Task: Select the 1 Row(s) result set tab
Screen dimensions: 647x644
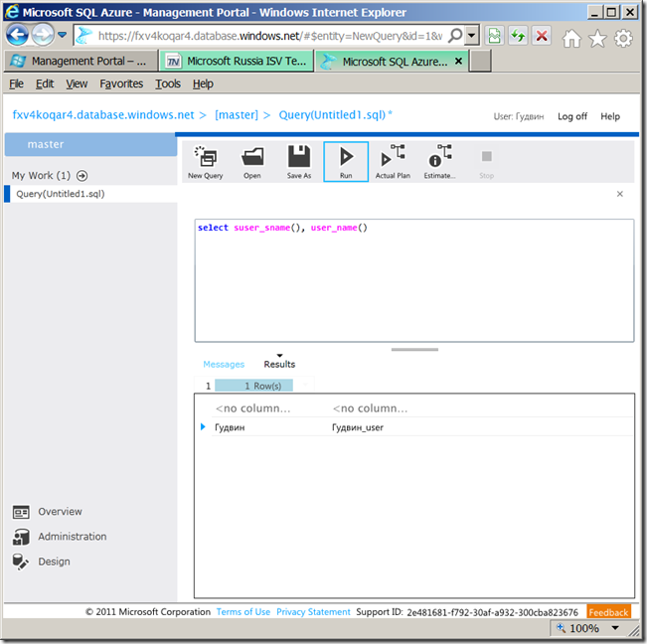Action: [x=254, y=386]
